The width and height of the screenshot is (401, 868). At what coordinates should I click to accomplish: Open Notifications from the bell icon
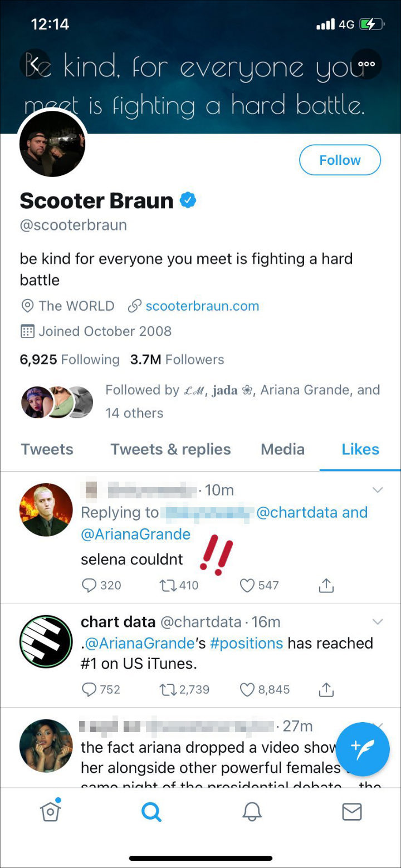click(251, 811)
